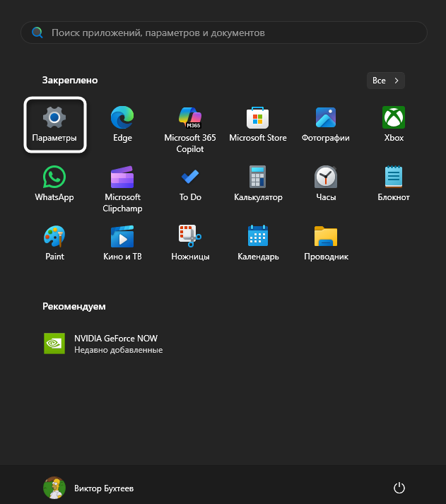Launch the Фотографии app
The height and width of the screenshot is (504, 446).
[x=326, y=124]
